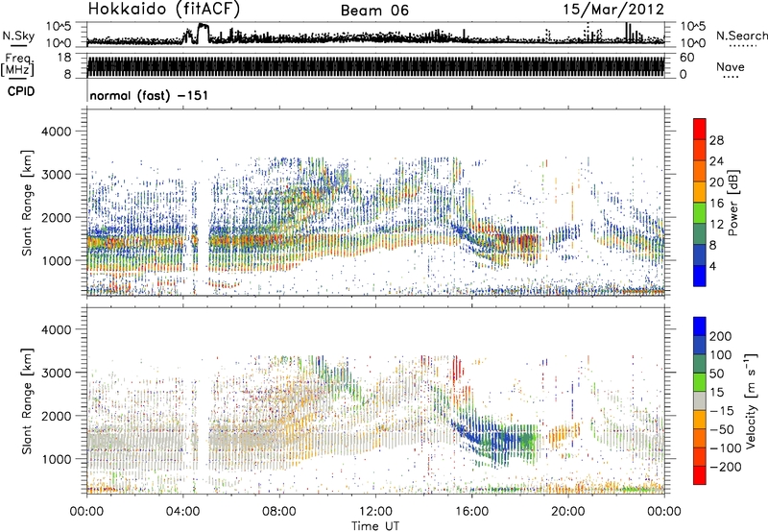Pick the bright blue top Velocity segment above 200
This screenshot has height=532, width=768.
point(700,326)
